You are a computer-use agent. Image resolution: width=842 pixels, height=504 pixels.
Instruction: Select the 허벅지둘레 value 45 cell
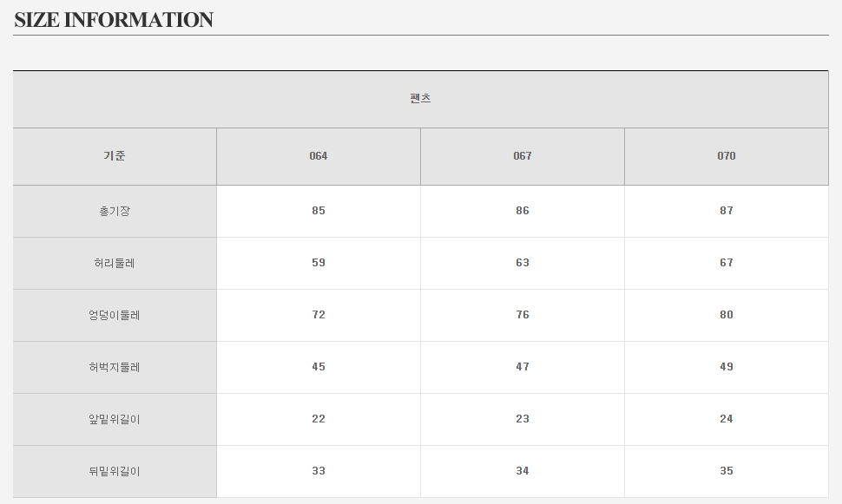tap(319, 367)
